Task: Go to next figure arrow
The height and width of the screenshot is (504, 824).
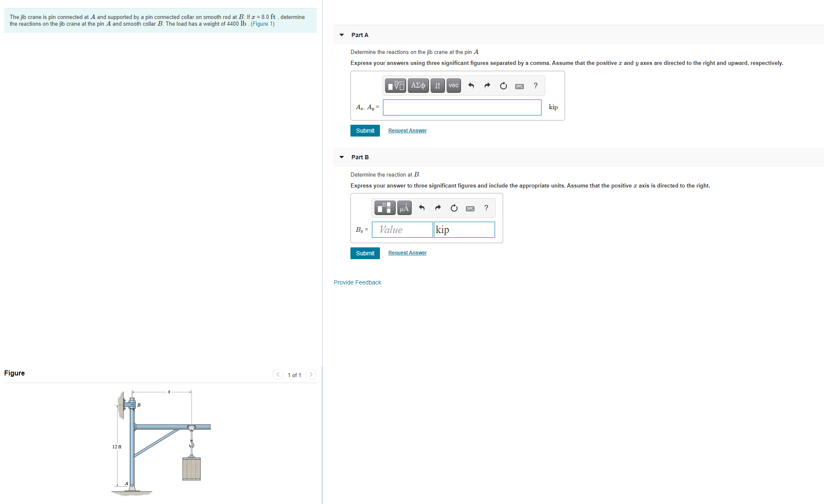Action: [311, 375]
